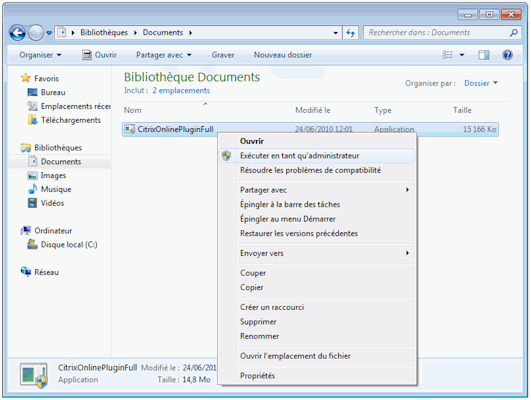This screenshot has height=400, width=531.
Task: Open the Partager avec toolbar dropdown
Action: click(164, 55)
